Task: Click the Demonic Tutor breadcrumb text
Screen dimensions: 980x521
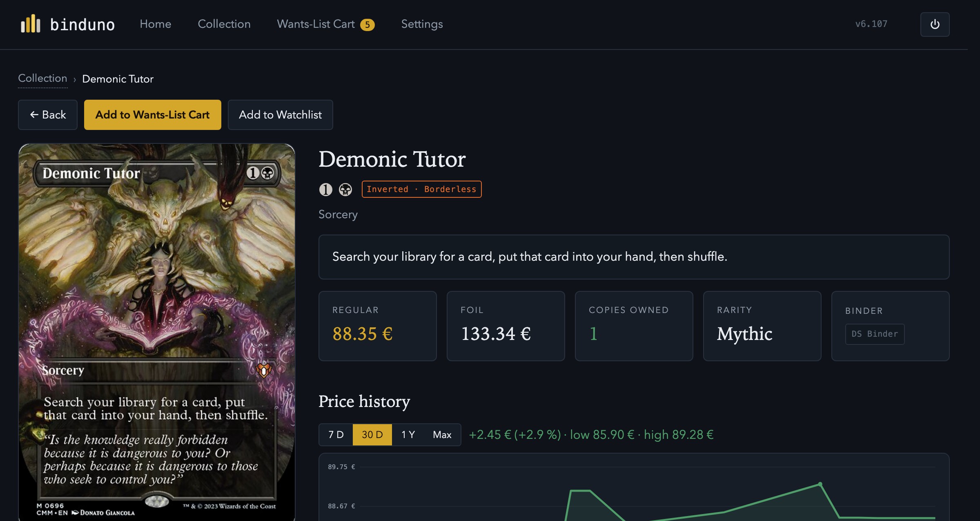Action: coord(118,79)
